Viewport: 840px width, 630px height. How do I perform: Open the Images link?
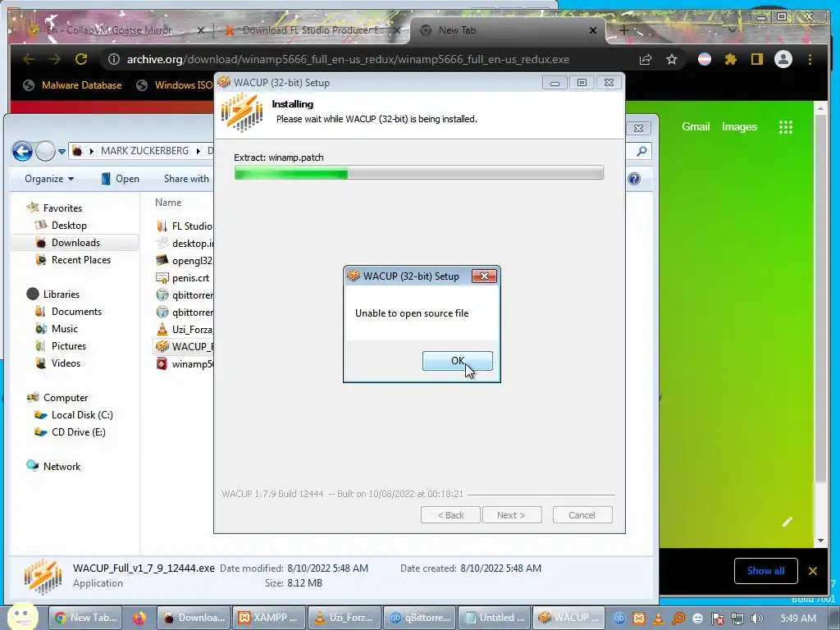tap(739, 127)
